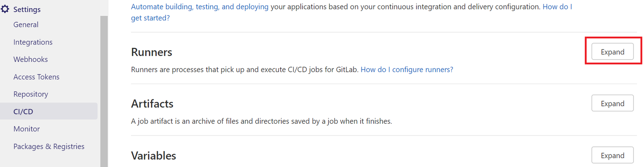Click the Settings gear icon
The image size is (644, 167).
5,9
